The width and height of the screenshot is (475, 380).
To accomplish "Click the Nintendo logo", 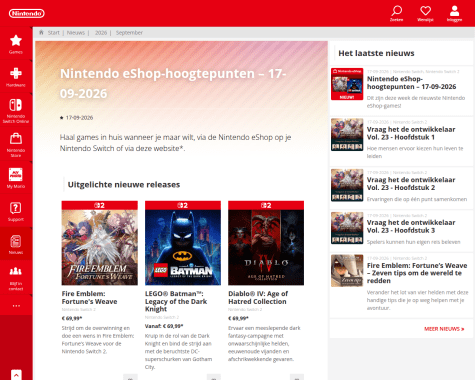I will click(x=27, y=13).
